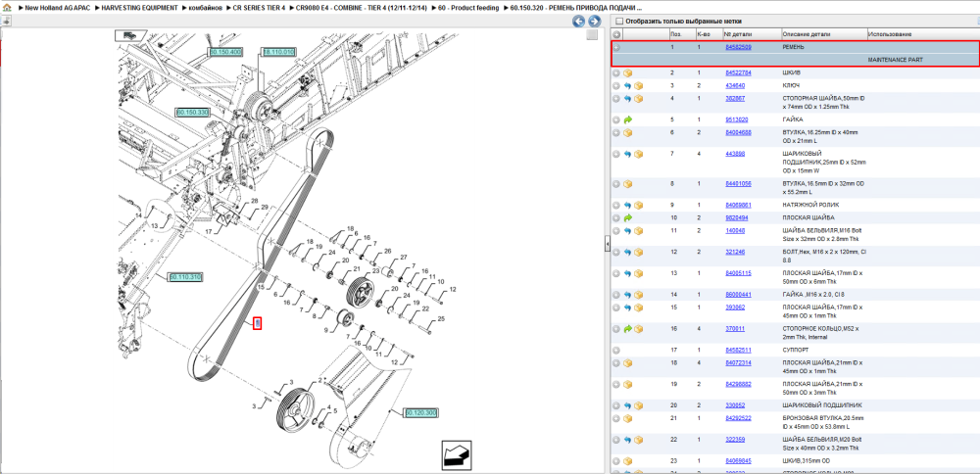Screen dimensions: 980x474
Task: Click the green arrow icon in row 5 ГАЙКА
Action: (628, 119)
